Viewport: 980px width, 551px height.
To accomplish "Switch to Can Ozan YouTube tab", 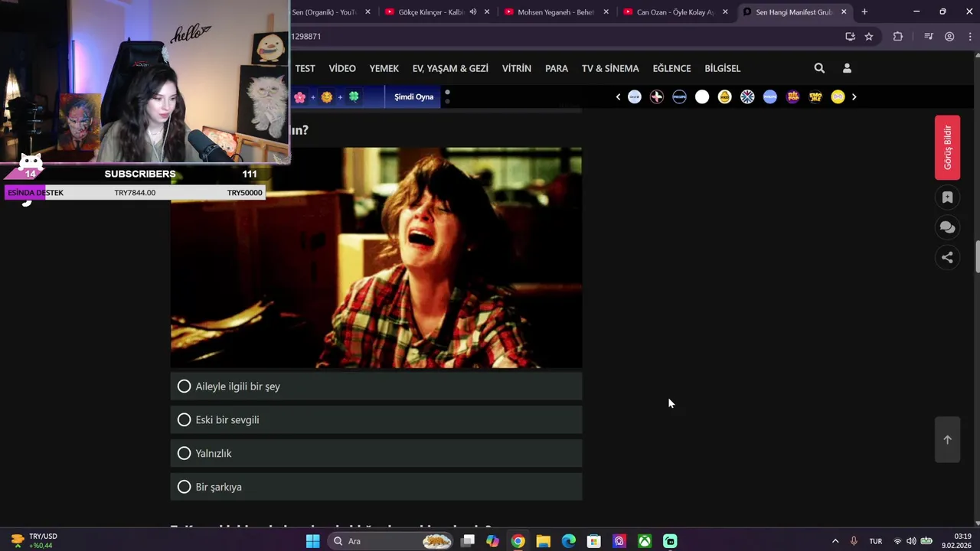I will point(675,11).
